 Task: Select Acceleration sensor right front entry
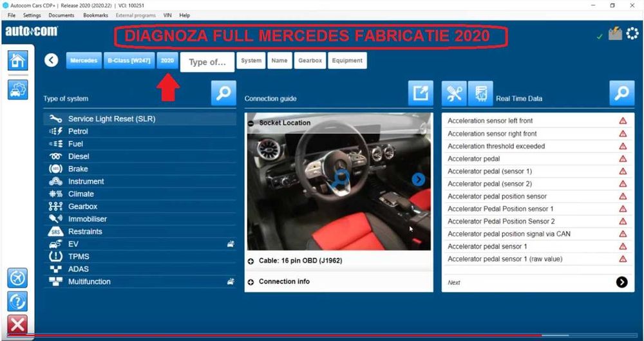click(538, 133)
